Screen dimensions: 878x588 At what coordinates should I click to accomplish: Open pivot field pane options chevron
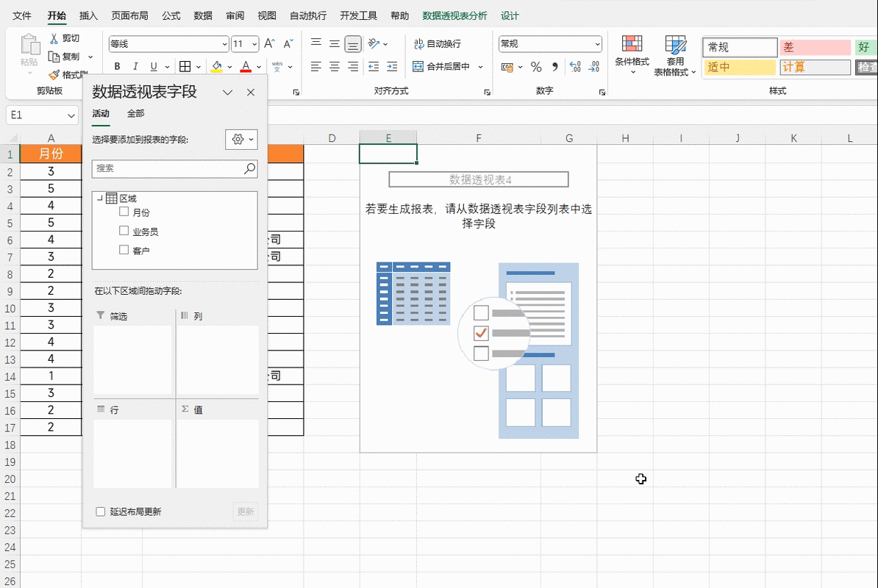point(227,93)
